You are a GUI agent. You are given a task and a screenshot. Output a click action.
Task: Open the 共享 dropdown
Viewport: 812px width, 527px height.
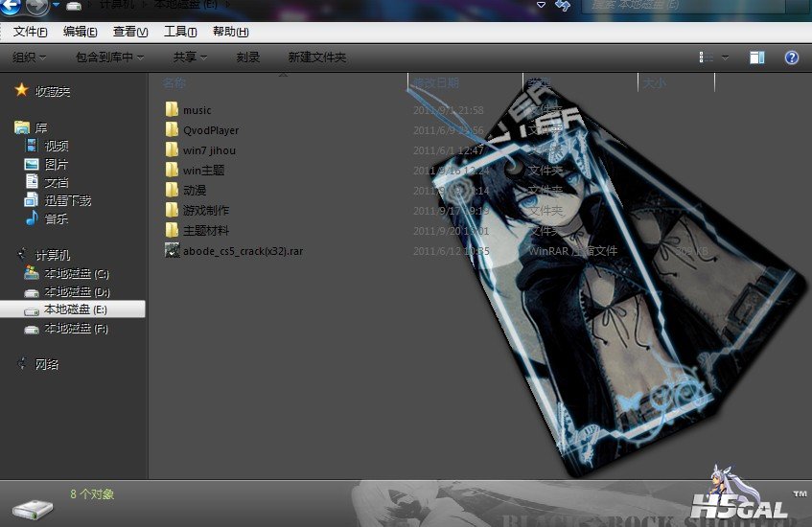coord(190,57)
